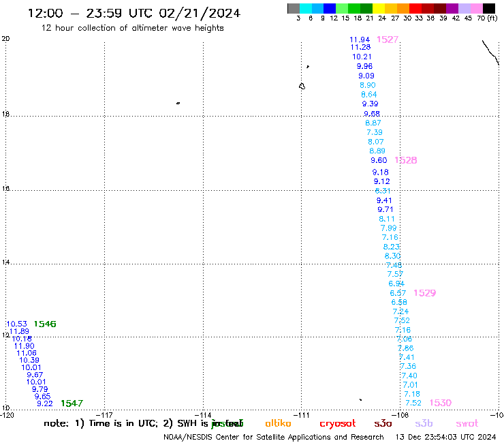Select the purple swatch in the color scale
The image size is (504, 443).
(452, 8)
